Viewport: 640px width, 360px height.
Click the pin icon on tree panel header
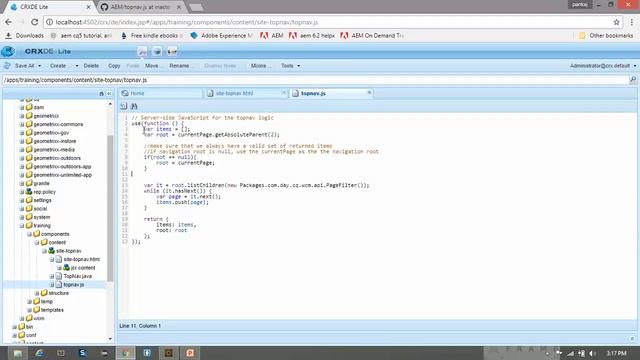coord(101,93)
